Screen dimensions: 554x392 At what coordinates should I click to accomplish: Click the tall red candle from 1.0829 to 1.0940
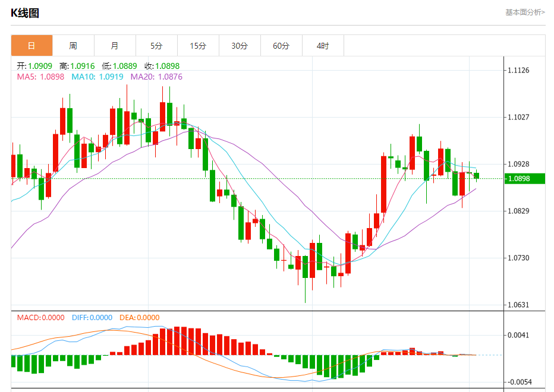(x=384, y=184)
